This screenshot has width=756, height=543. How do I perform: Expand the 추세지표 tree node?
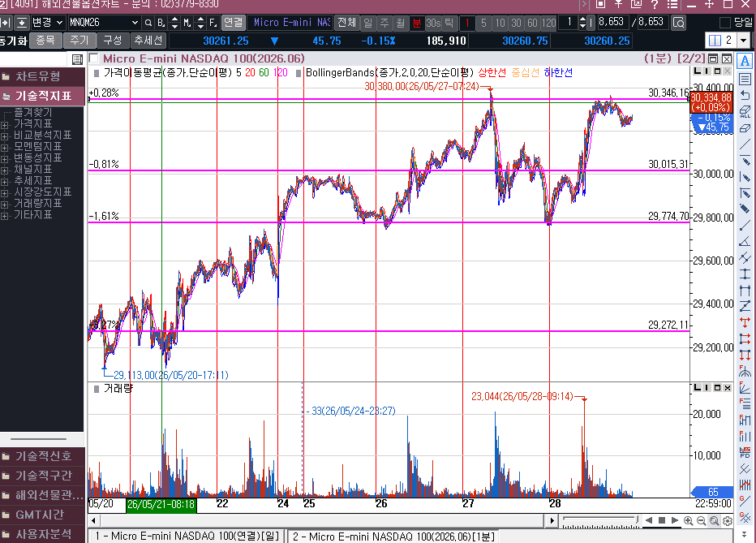5,182
